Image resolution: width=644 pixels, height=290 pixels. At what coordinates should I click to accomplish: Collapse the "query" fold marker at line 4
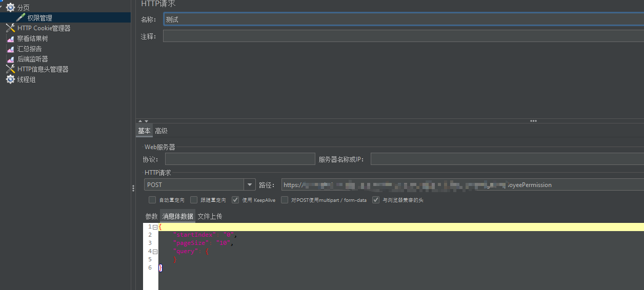click(155, 252)
